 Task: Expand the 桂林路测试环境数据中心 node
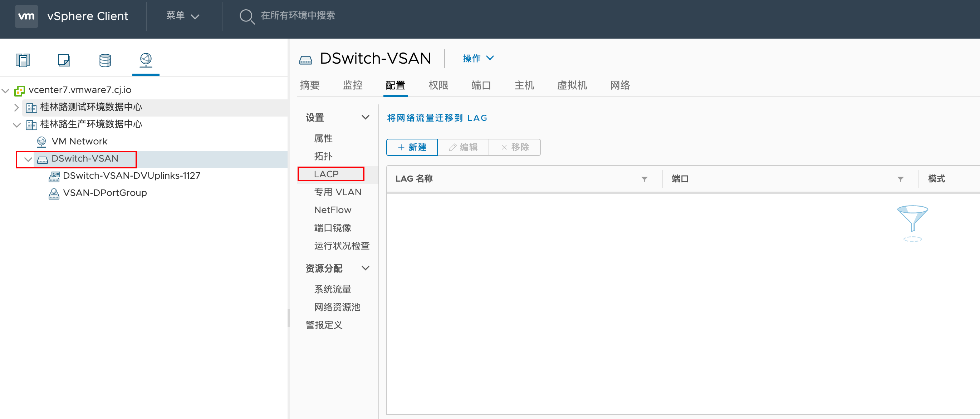click(x=16, y=108)
